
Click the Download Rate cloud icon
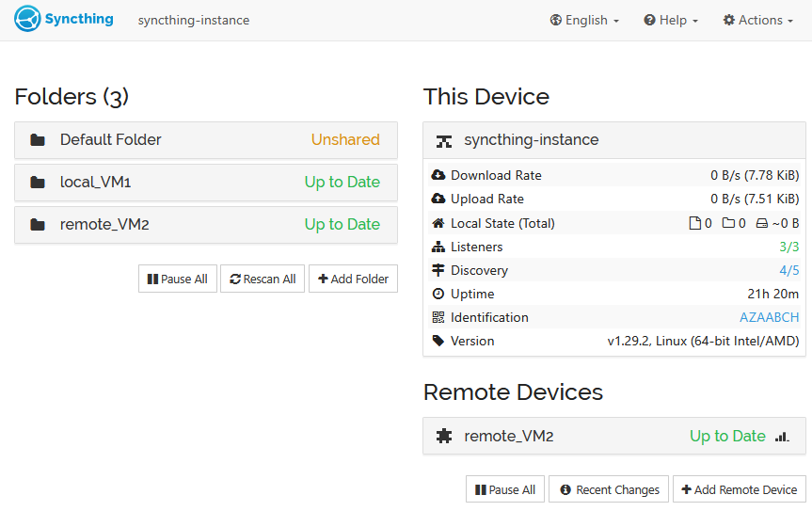point(438,175)
